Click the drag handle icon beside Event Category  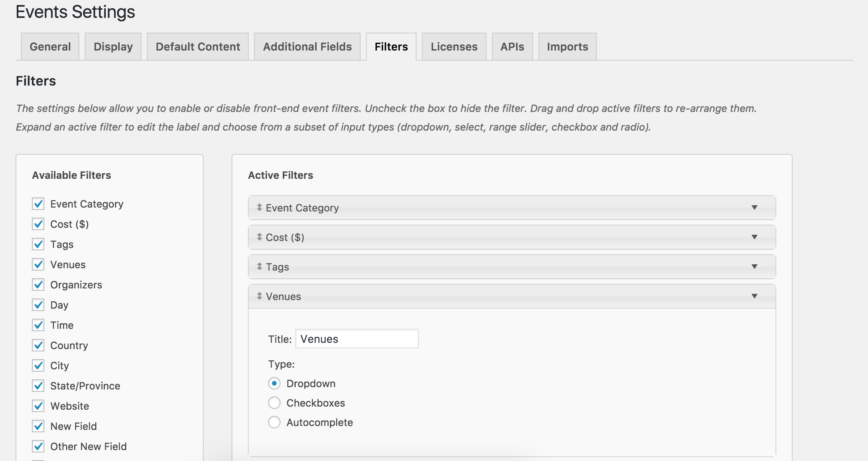[259, 208]
